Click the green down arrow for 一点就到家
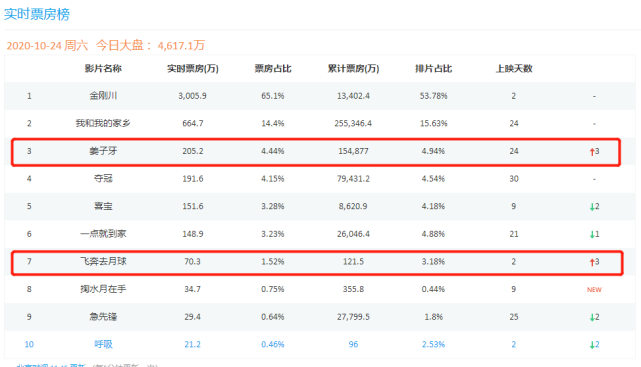 [x=592, y=235]
